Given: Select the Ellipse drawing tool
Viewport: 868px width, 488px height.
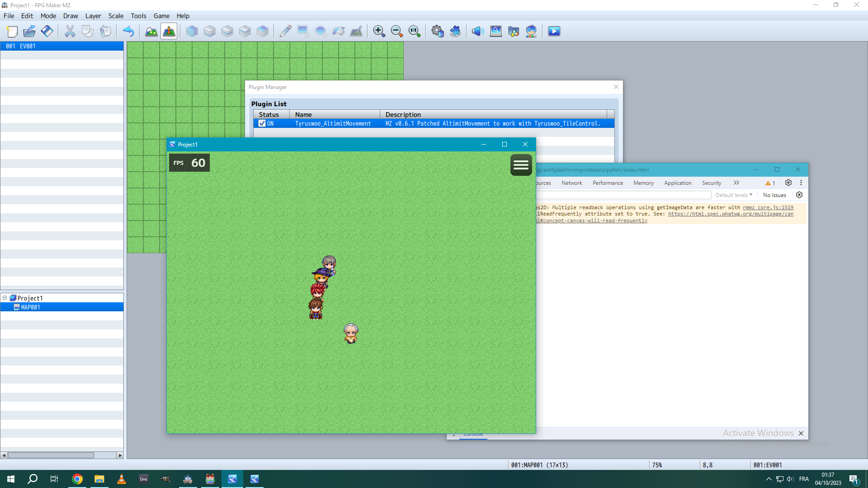Looking at the screenshot, I should tap(321, 31).
